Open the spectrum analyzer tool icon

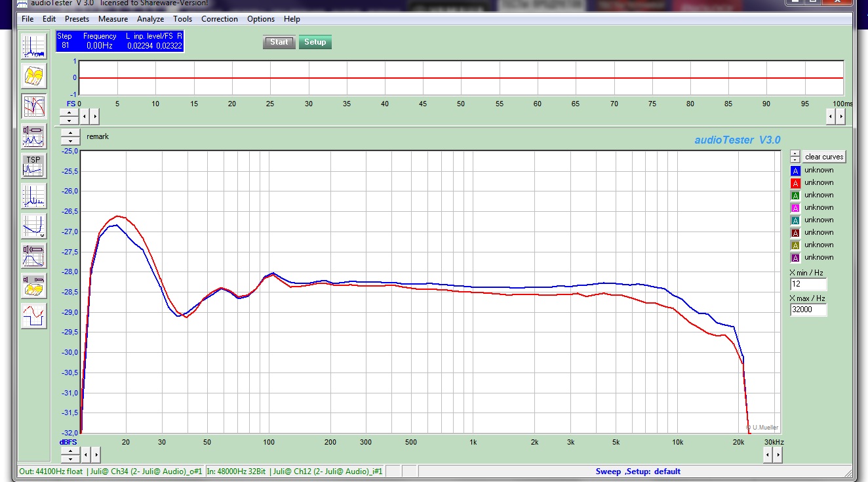click(33, 47)
